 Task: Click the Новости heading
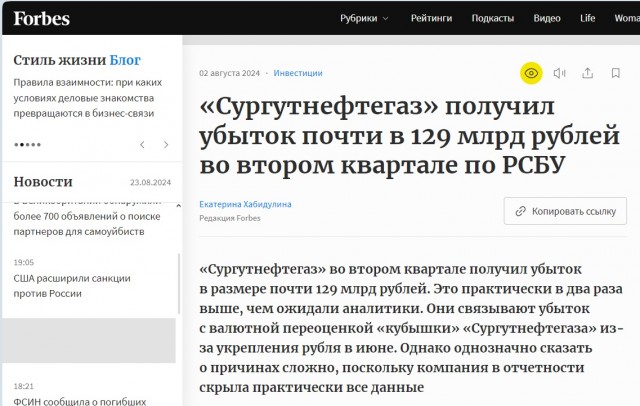(43, 182)
